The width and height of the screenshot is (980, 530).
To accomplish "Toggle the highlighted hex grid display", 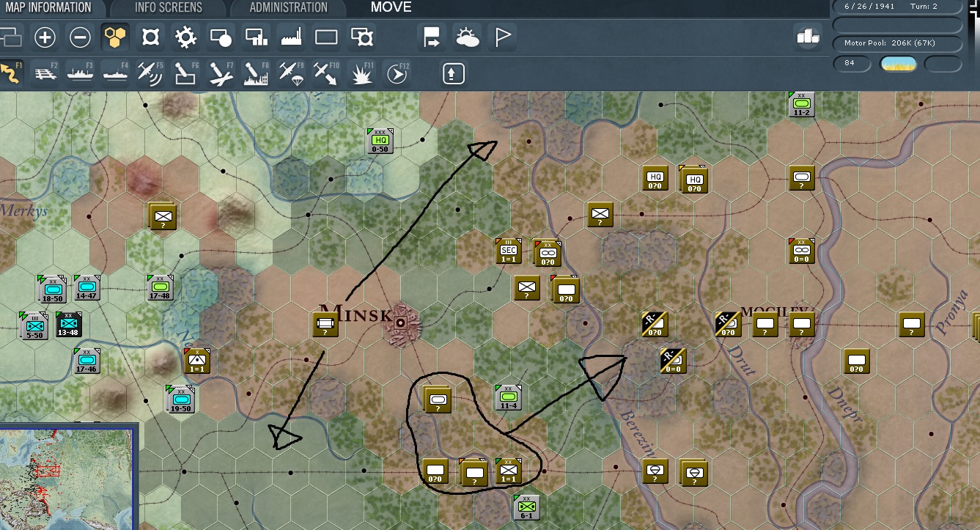I will point(115,37).
